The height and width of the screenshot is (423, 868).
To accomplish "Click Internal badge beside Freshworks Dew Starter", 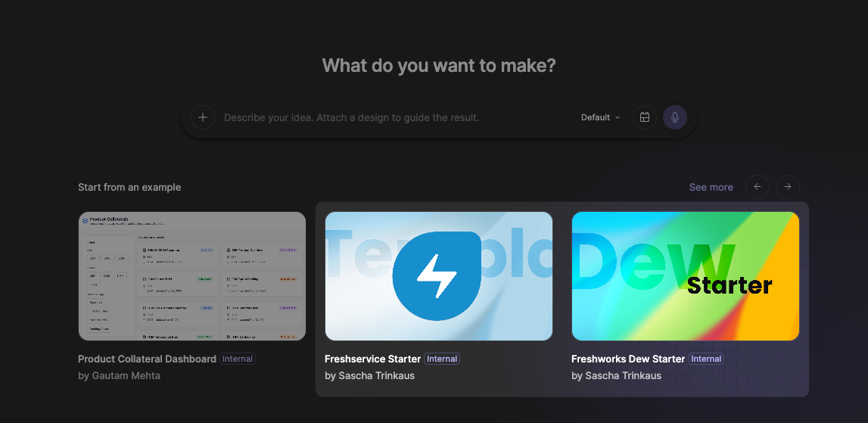I will (706, 359).
